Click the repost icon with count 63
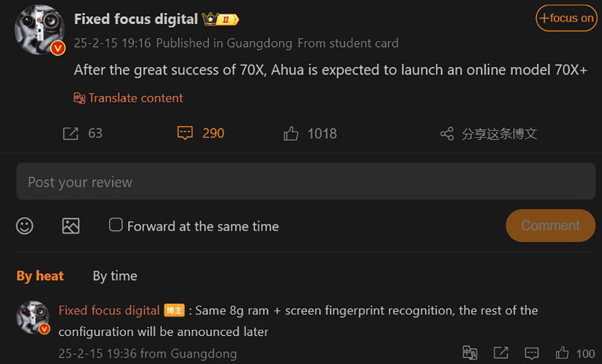This screenshot has width=602, height=364. [x=71, y=133]
